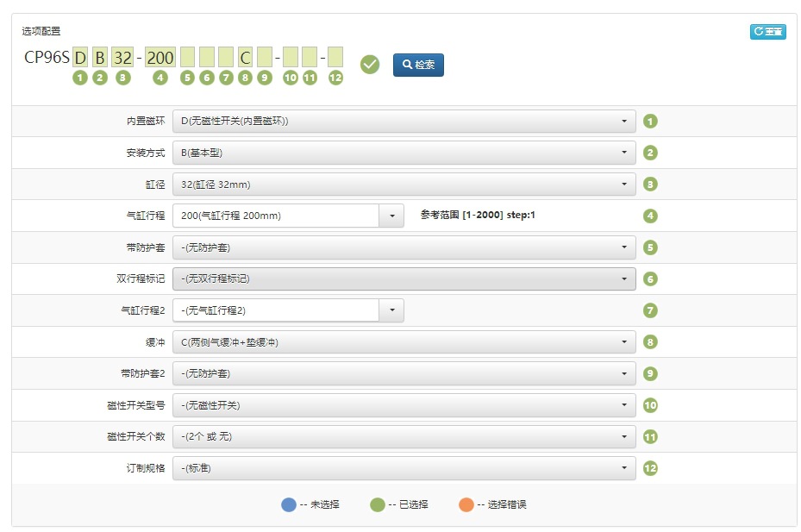Screen dimensions: 801x532
Task: Click badge ⓬ beside the 订制规格 row
Action: pos(650,468)
